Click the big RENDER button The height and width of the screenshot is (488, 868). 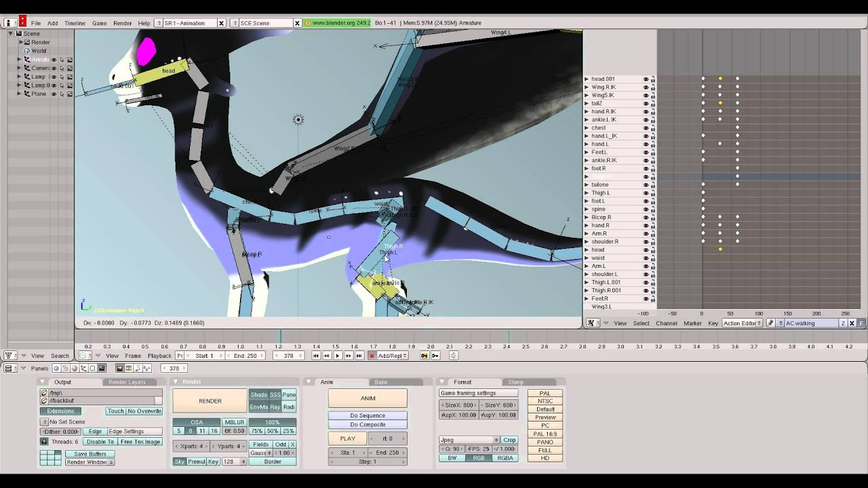[210, 401]
